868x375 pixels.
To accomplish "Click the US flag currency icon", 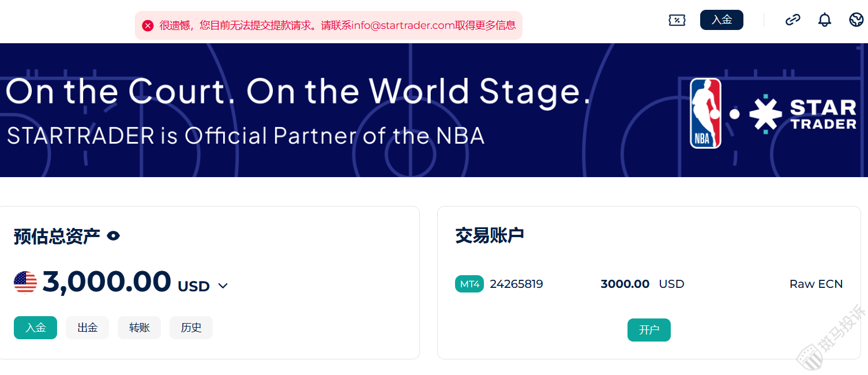I will click(25, 282).
